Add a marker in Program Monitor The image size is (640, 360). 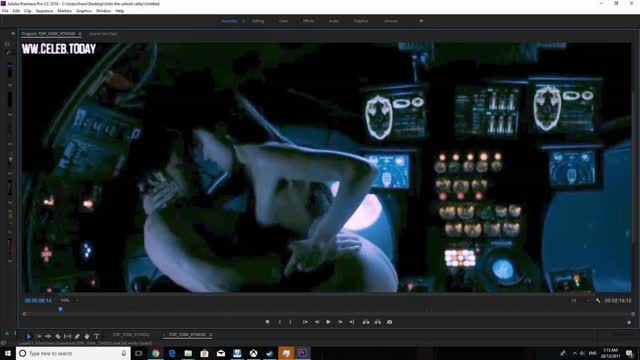(x=267, y=322)
